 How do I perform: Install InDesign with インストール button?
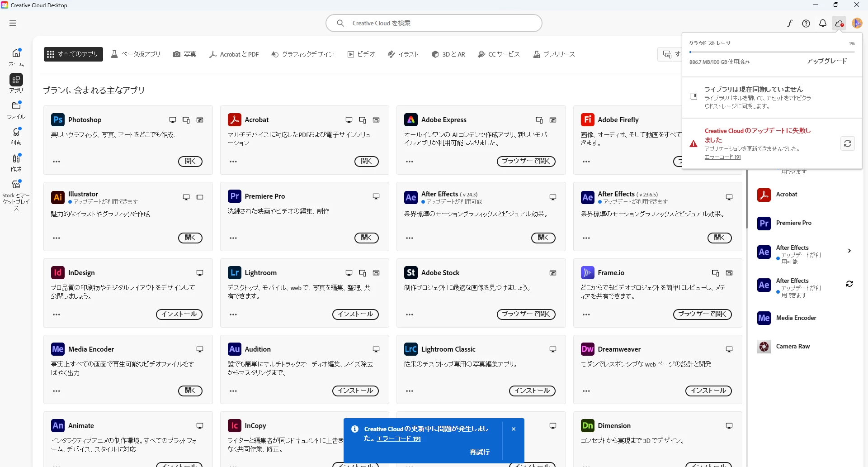(179, 315)
